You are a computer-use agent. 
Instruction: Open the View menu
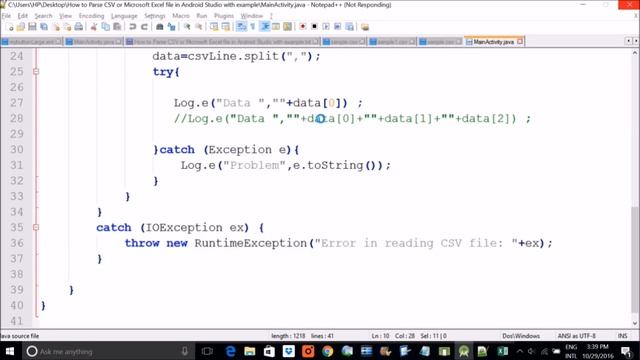[x=65, y=16]
